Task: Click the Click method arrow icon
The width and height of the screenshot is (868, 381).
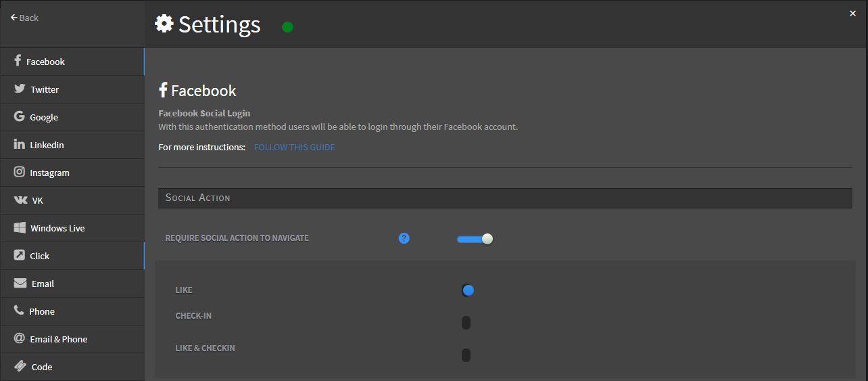Action: (19, 255)
